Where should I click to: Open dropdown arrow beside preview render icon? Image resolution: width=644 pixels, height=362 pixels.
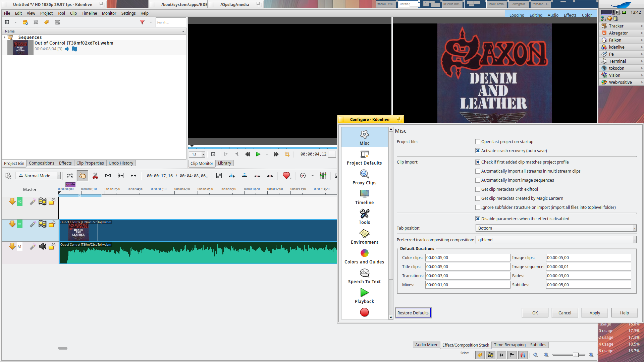[312, 176]
